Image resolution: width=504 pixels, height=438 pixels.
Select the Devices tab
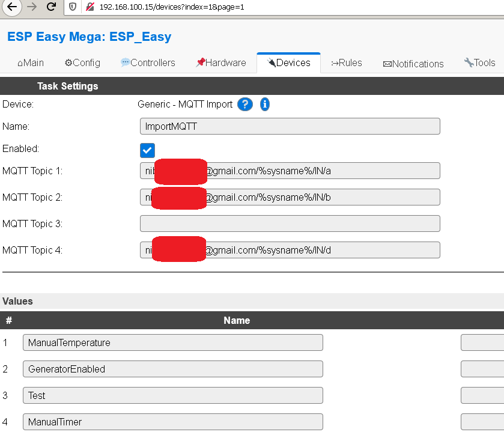tap(288, 62)
